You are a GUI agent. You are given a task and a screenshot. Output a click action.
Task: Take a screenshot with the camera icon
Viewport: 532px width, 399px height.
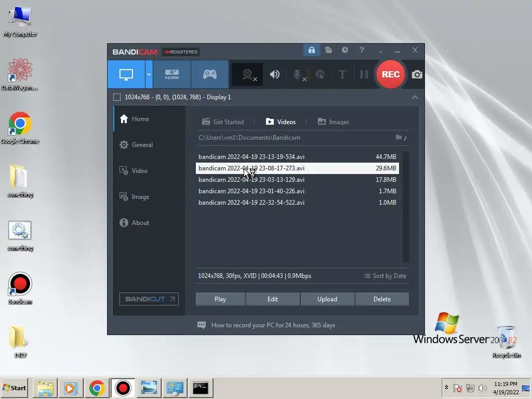[x=417, y=74]
